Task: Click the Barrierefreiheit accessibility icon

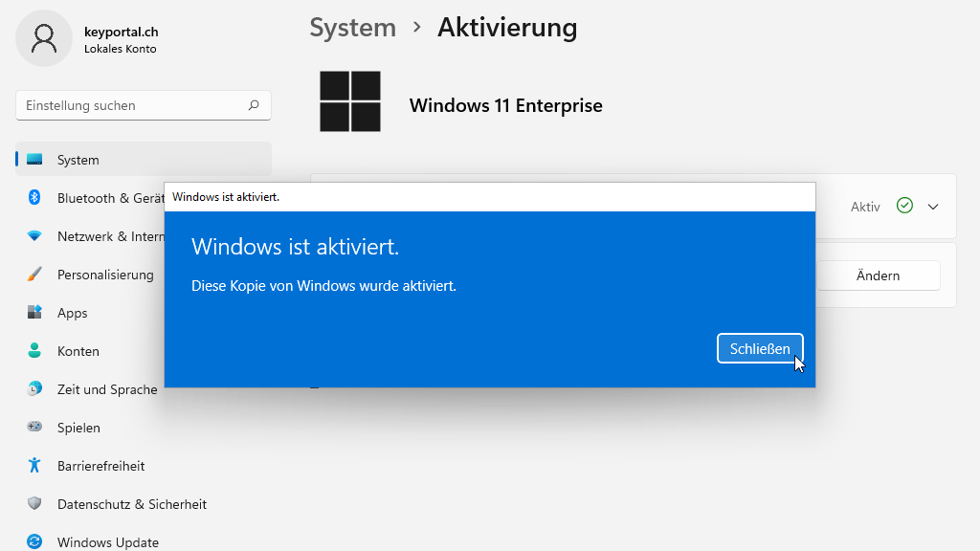Action: coord(34,466)
